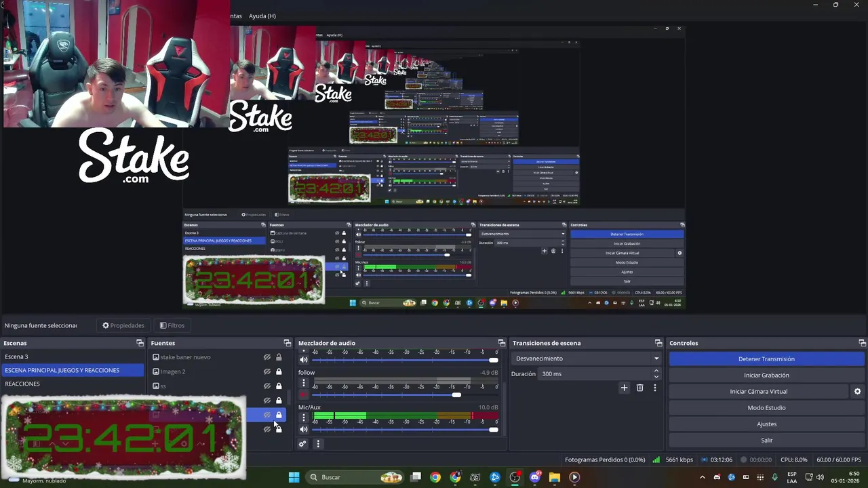Unlock the ss source
Screen dimensions: 868x488
[x=279, y=386]
